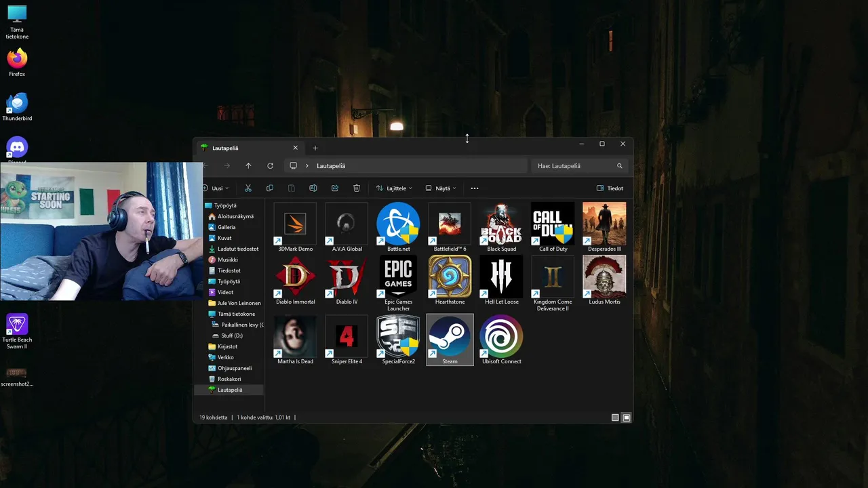Image resolution: width=868 pixels, height=488 pixels.
Task: Click the Delete trash toolbar icon
Action: [x=357, y=188]
